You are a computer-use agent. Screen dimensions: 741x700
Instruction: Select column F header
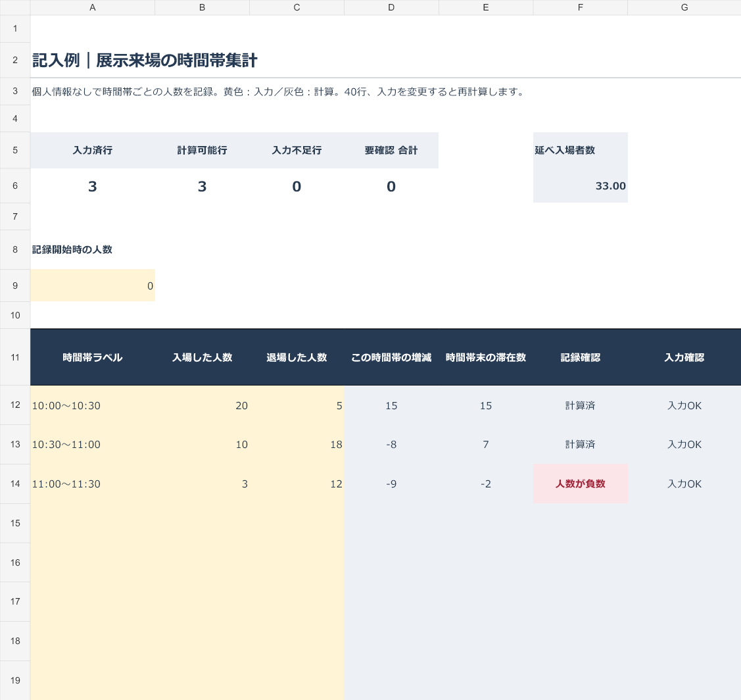[x=581, y=8]
